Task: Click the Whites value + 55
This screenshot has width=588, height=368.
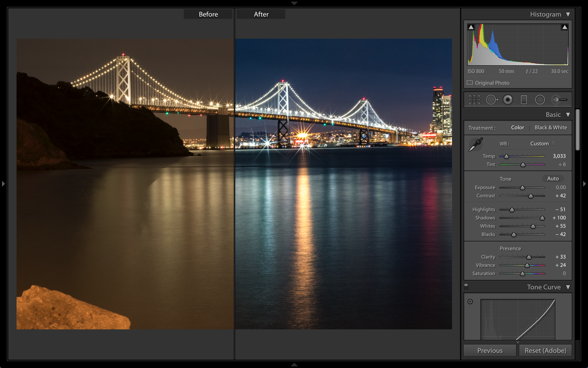Action: [x=560, y=226]
